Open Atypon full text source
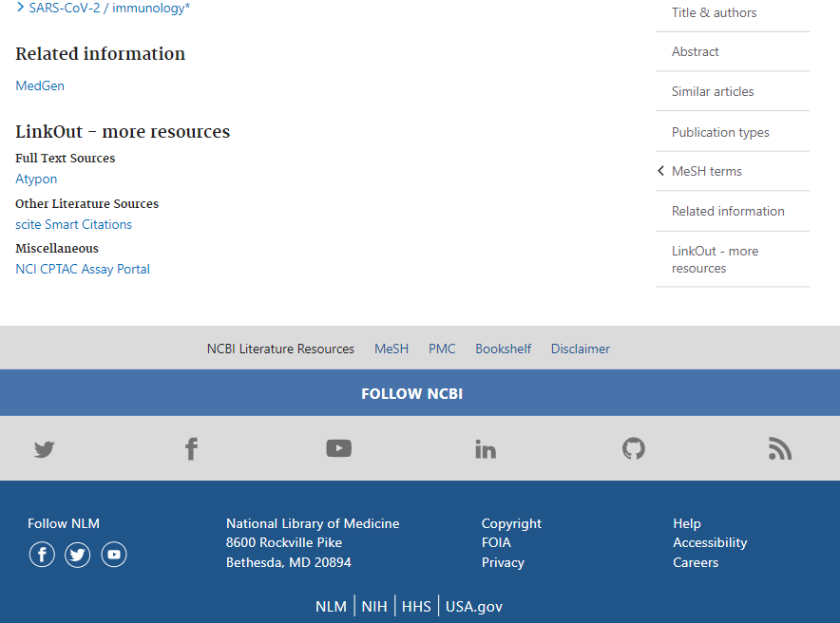Image resolution: width=840 pixels, height=623 pixels. point(36,179)
